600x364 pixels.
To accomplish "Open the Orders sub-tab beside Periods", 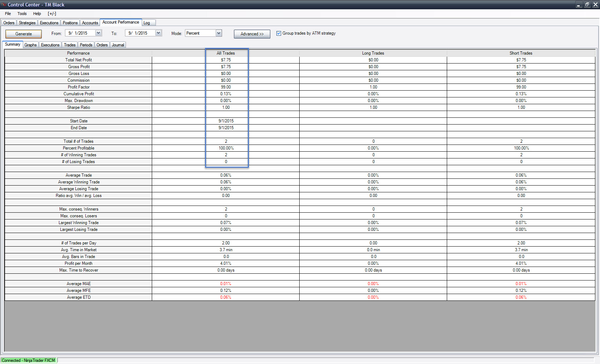I will (102, 45).
